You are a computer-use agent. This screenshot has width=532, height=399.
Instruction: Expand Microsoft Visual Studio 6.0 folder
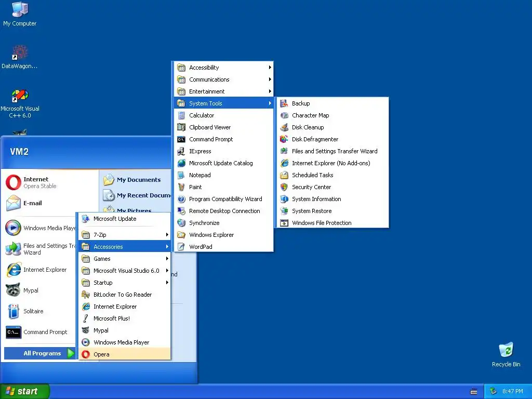pyautogui.click(x=124, y=270)
